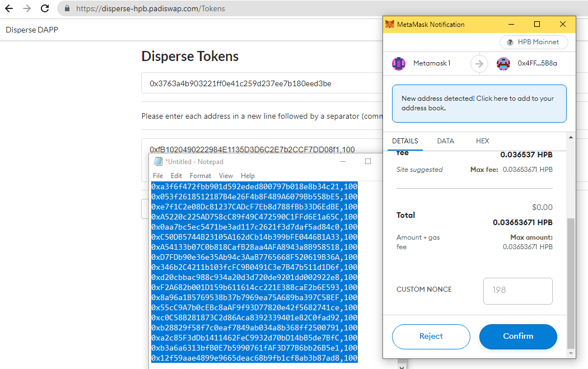
Task: Click Notepad line starting 0xC50DB5744B23
Action: 255,237
